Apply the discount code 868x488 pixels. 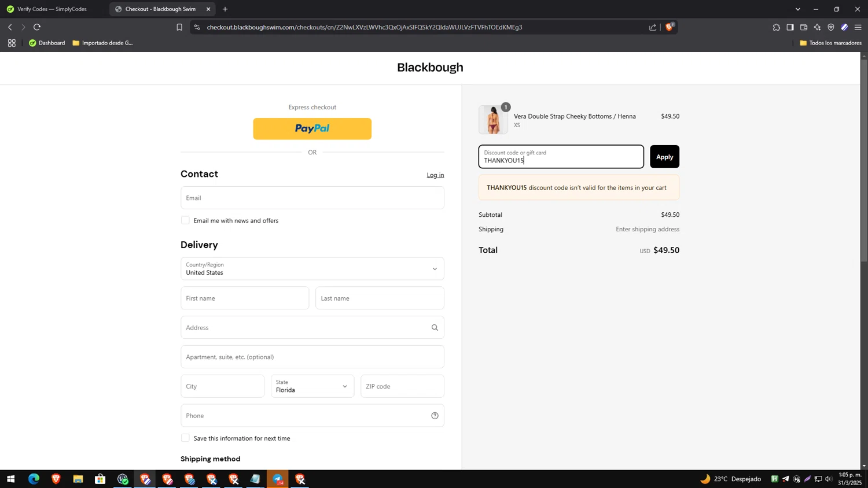click(664, 157)
